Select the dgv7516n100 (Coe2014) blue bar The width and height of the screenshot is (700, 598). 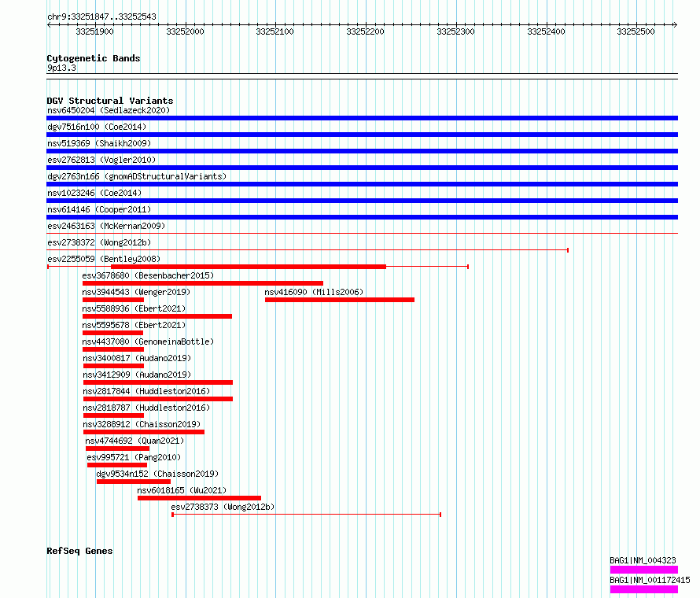(362, 135)
